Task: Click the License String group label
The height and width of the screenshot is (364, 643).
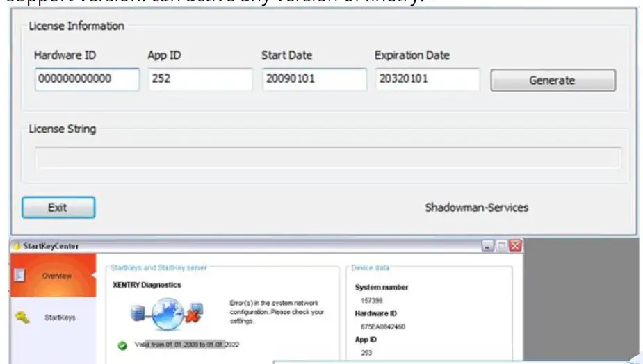Action: pos(63,129)
